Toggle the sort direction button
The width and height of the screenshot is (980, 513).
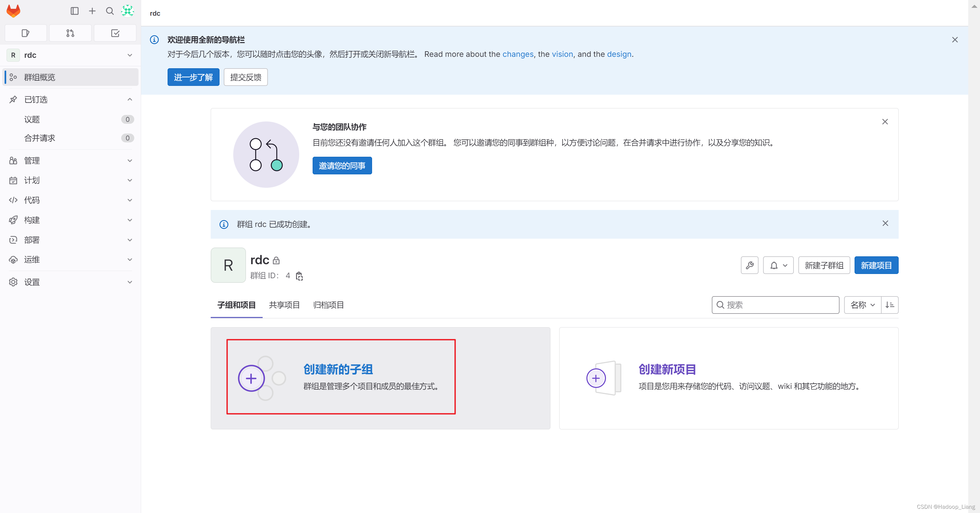890,305
